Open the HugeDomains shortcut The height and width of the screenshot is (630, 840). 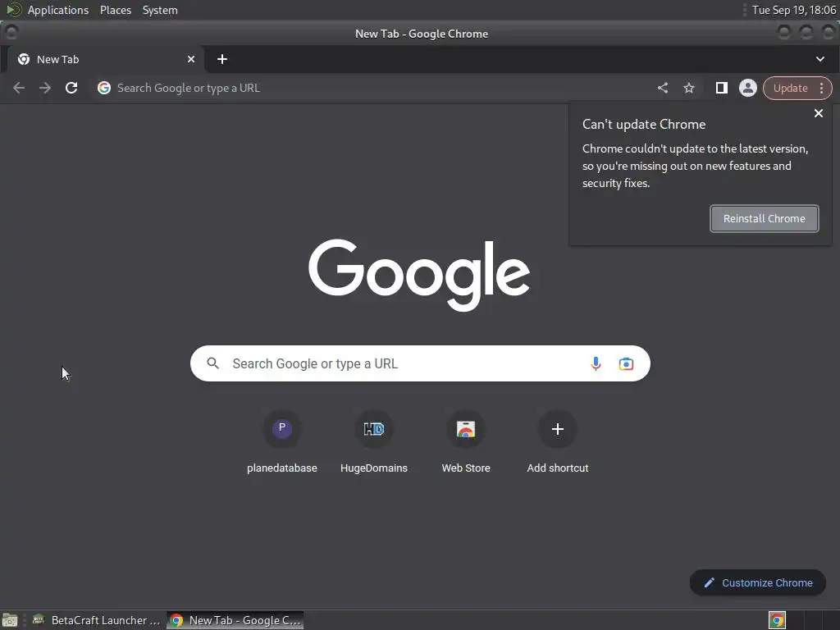[374, 442]
